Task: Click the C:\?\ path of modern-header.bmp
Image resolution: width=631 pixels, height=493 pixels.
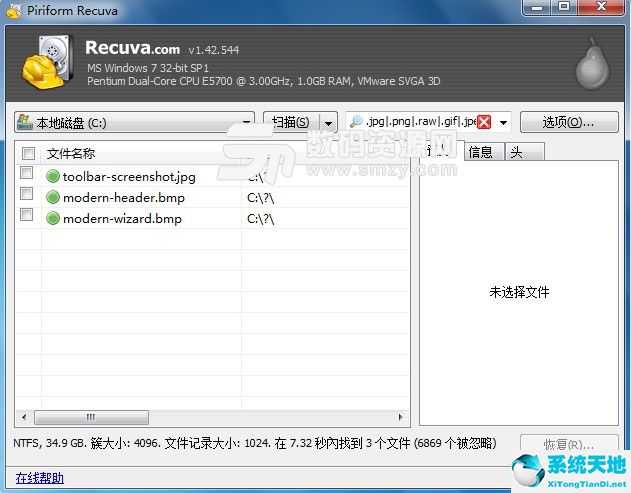Action: 260,198
